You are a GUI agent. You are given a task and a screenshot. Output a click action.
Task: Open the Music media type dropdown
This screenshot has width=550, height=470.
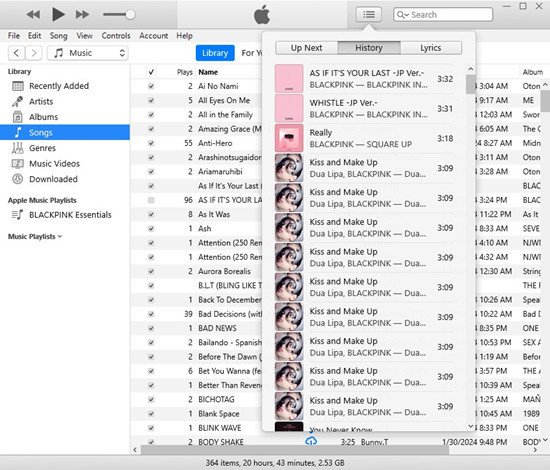point(88,53)
